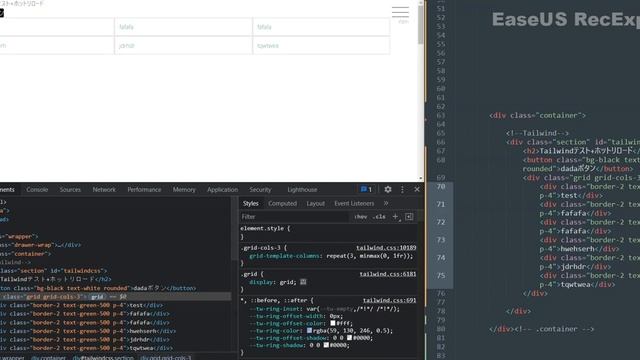Select DOM row for the dadaボタン button
Image resolution: width=640 pixels, height=360 pixels.
click(x=115, y=288)
